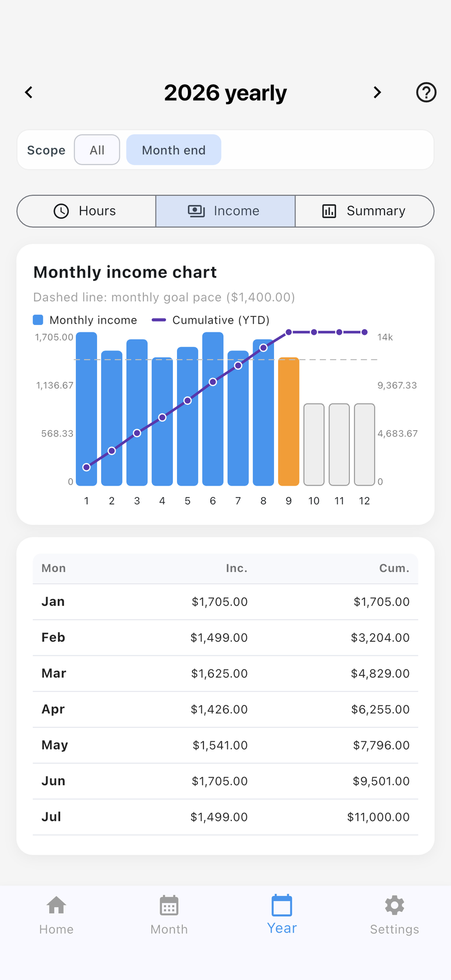This screenshot has width=451, height=980.
Task: Set scope to All
Action: tap(97, 150)
